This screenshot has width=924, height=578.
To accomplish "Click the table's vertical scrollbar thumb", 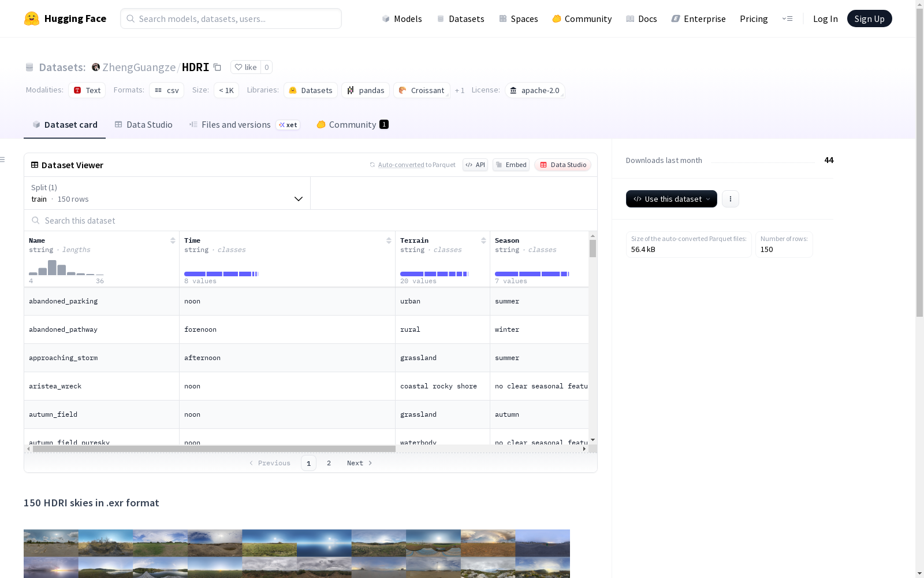I will 593,249.
